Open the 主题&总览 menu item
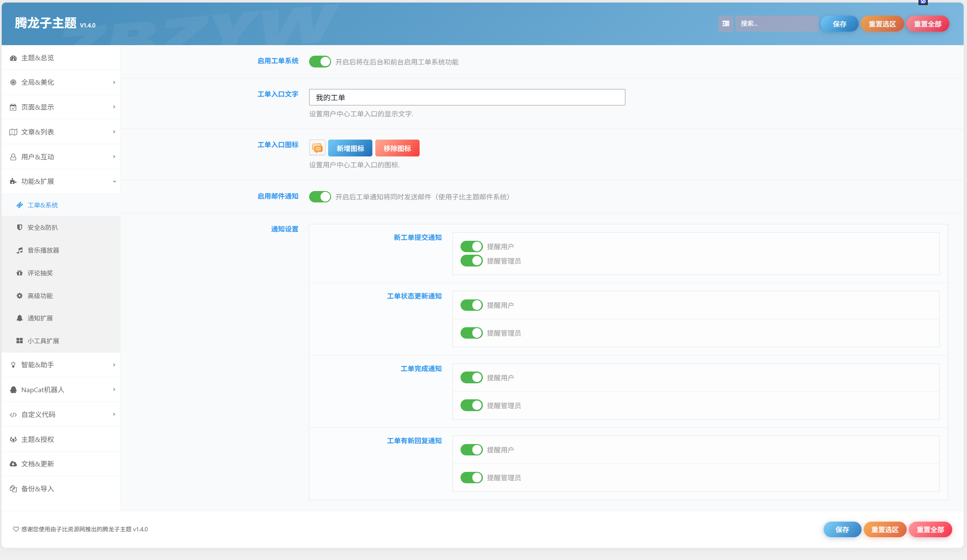The width and height of the screenshot is (967, 560). (x=61, y=58)
